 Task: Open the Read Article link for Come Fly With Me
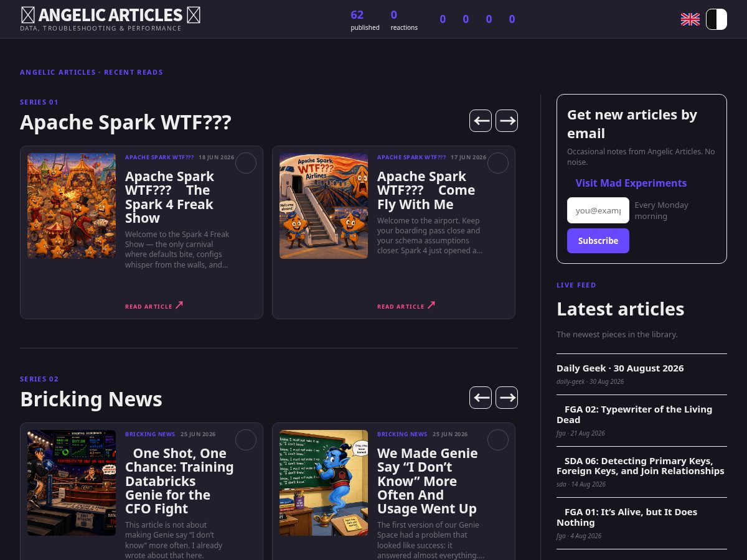point(406,306)
